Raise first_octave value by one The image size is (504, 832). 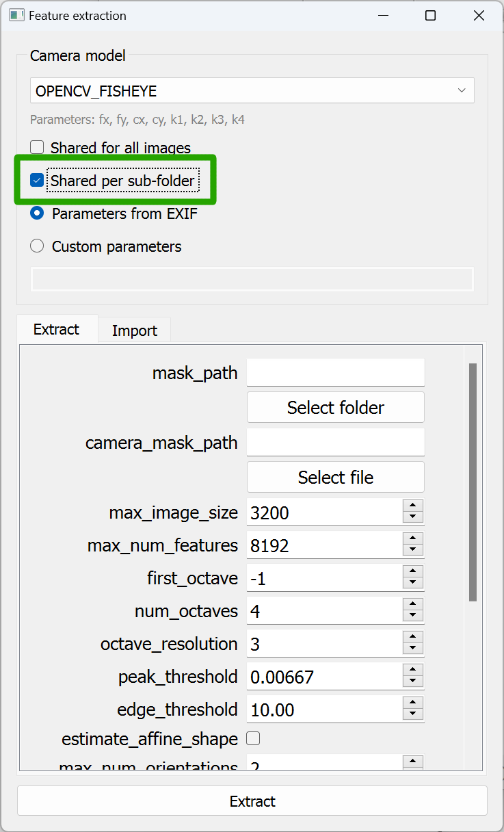[413, 573]
